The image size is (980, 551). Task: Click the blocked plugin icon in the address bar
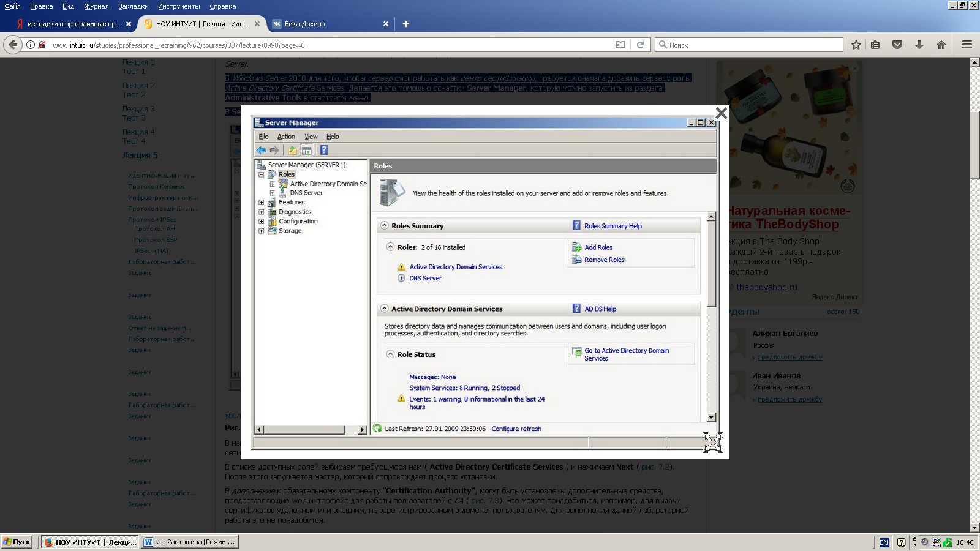[42, 45]
